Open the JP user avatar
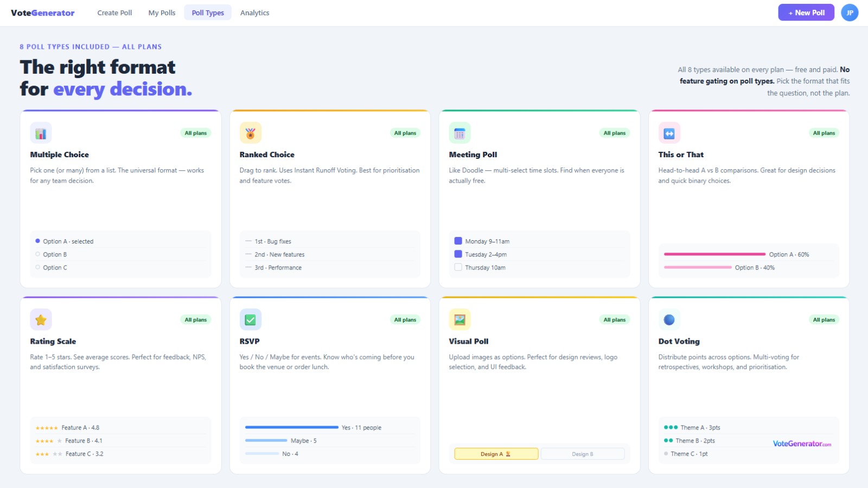The height and width of the screenshot is (488, 868). point(850,12)
